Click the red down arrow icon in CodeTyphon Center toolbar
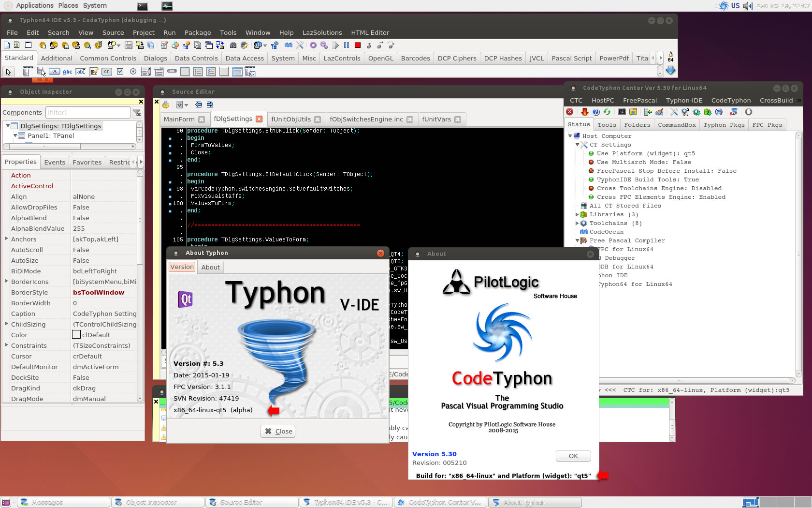This screenshot has width=812, height=508. [585, 112]
